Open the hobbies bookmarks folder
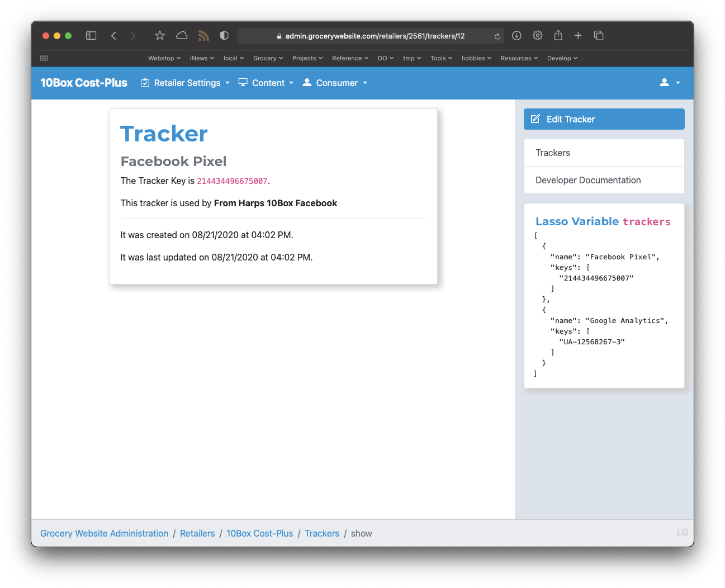The width and height of the screenshot is (725, 588). point(476,58)
